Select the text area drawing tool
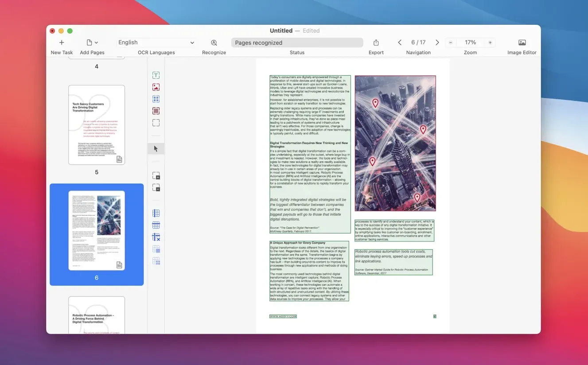Viewport: 588px width, 365px height. (x=156, y=75)
